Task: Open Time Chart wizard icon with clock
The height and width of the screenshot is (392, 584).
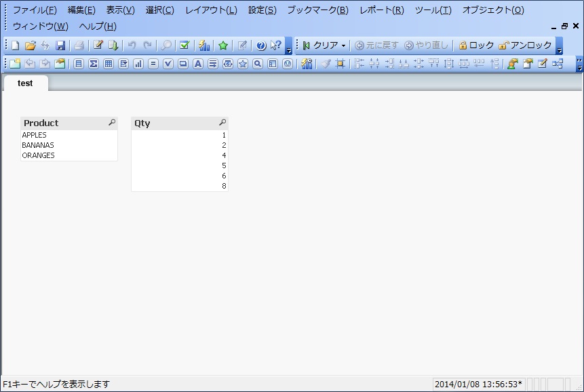Action: [307, 64]
